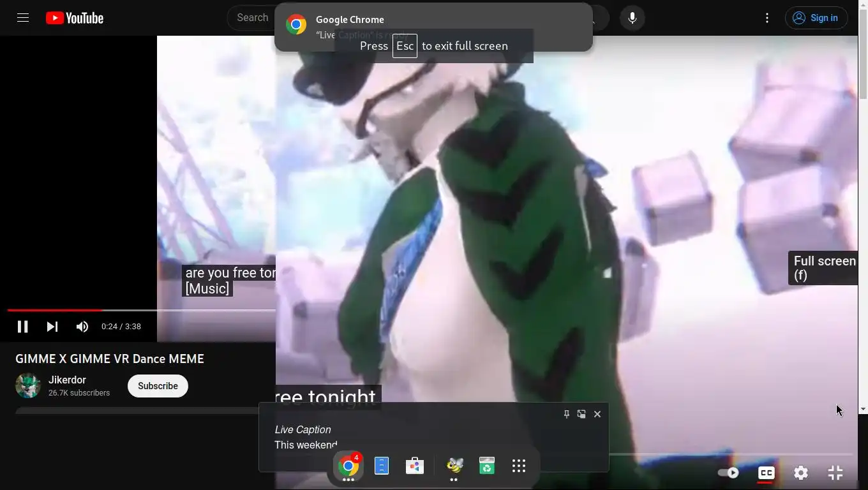Screen dimensions: 868x490
Task: Open the green recycle bin dock icon
Action: click(x=487, y=466)
